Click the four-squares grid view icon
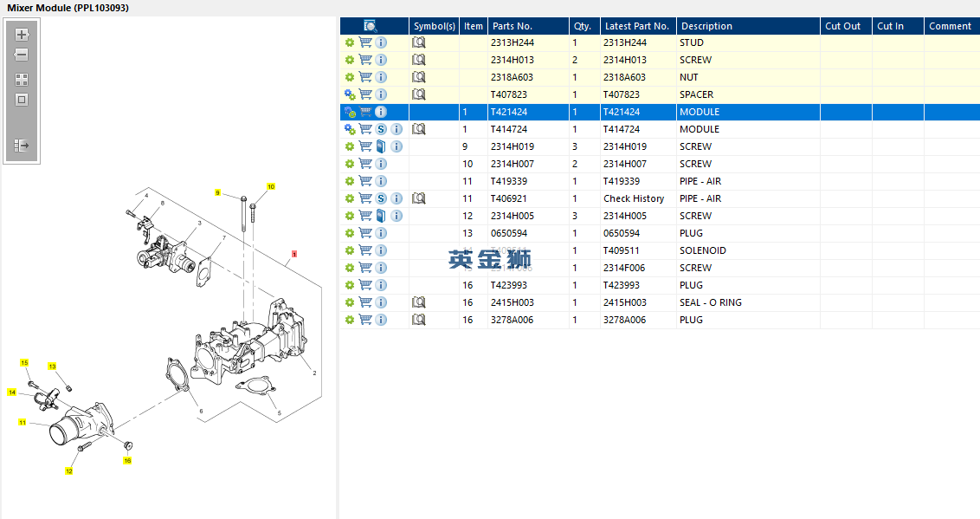 (22, 80)
